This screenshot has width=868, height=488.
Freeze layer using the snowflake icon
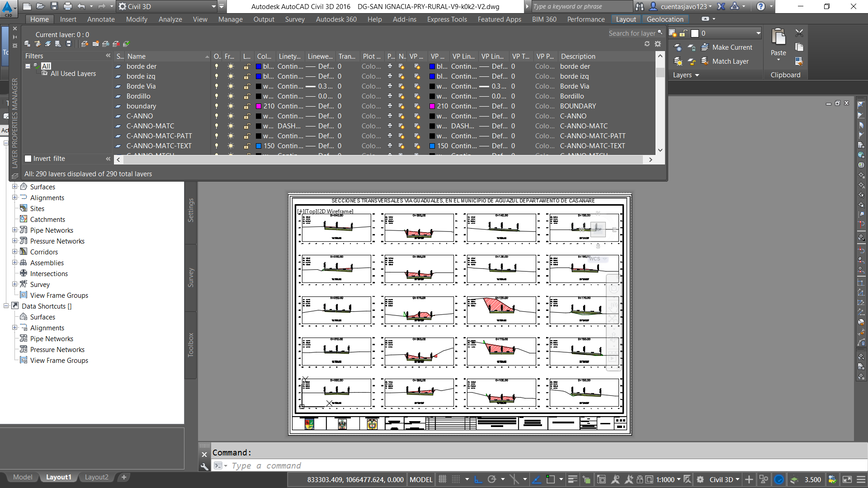tap(105, 44)
